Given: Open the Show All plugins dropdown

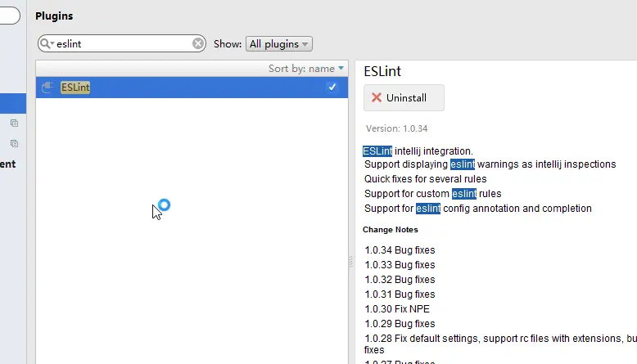Looking at the screenshot, I should tap(278, 44).
